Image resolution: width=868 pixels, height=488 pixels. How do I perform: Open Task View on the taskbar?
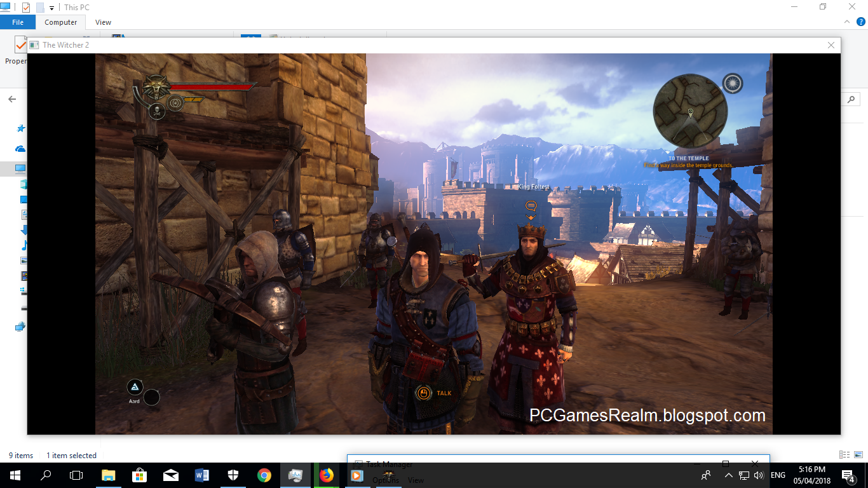point(76,475)
